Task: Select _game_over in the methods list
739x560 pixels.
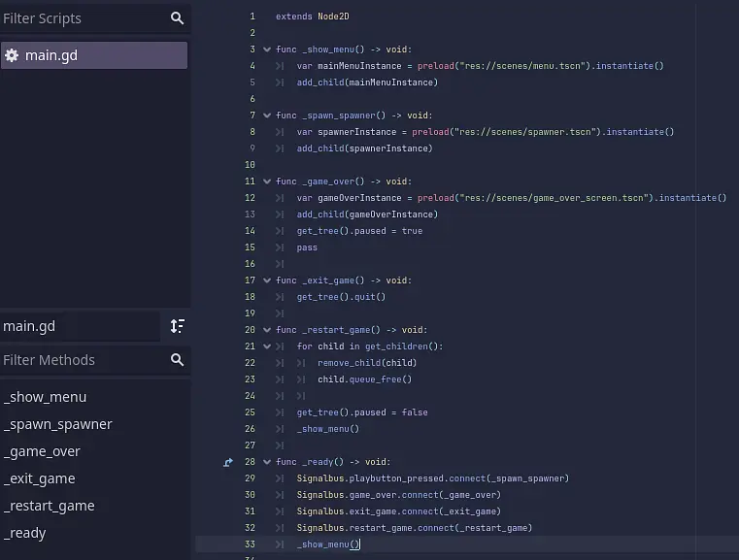Action: point(42,451)
